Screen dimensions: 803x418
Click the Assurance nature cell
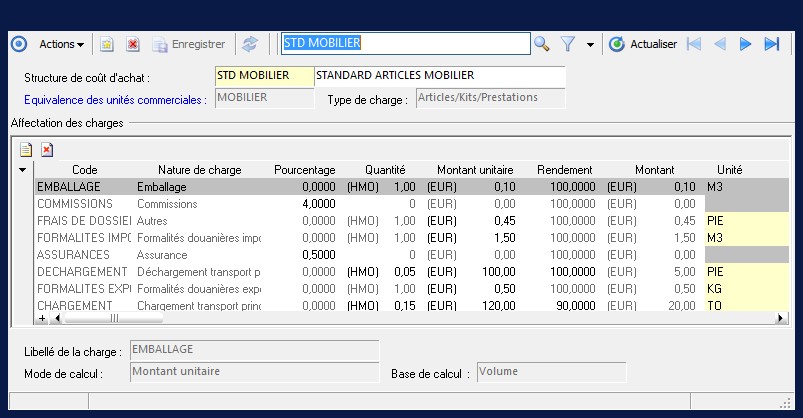pyautogui.click(x=162, y=255)
